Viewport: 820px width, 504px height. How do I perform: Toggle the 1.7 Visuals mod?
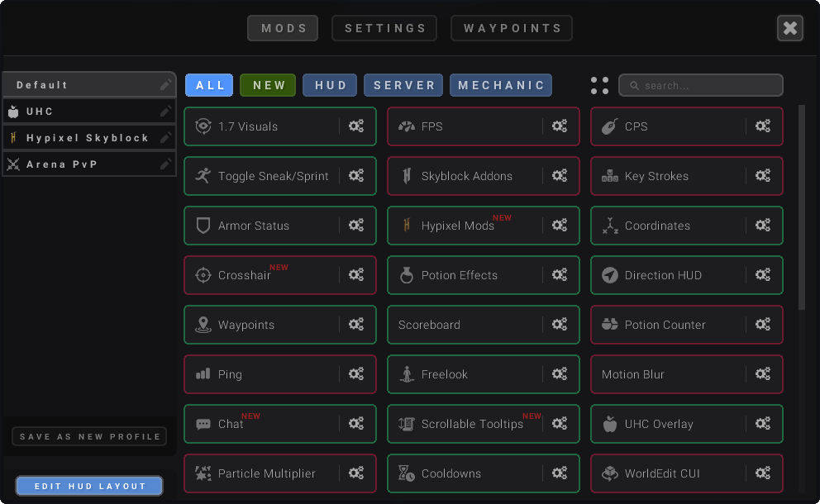tap(261, 126)
